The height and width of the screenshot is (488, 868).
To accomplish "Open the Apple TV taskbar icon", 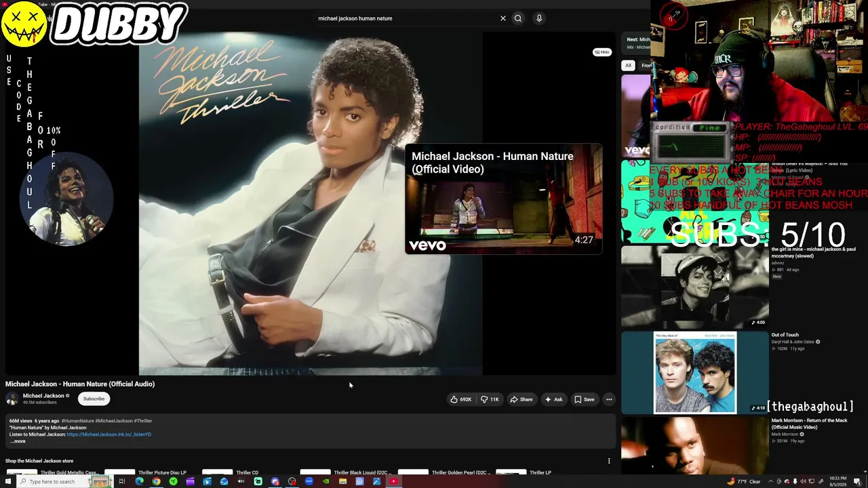I will pos(241,481).
